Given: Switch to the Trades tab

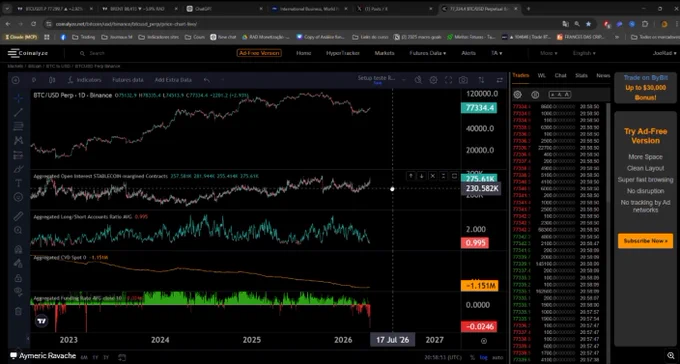Looking at the screenshot, I should coord(520,75).
